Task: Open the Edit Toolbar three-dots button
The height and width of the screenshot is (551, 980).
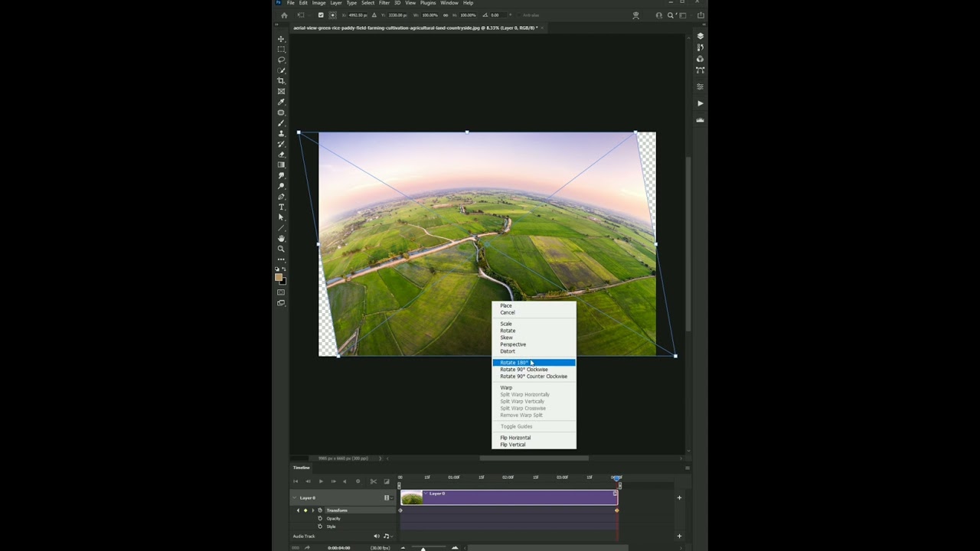Action: [x=281, y=260]
